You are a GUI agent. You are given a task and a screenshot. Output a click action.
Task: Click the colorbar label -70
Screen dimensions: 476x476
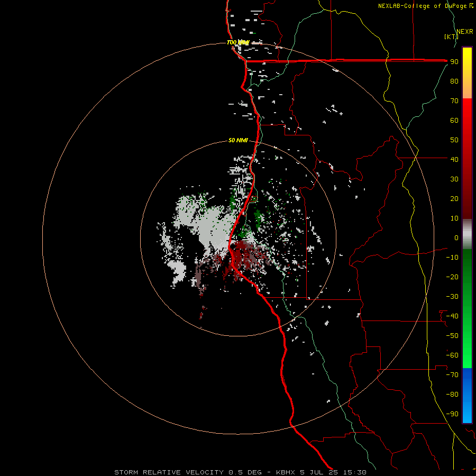point(452,375)
